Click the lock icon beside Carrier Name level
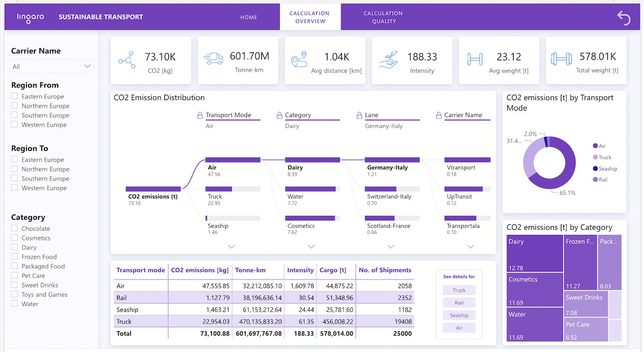Screen dimensions: 644x352 click(x=438, y=115)
